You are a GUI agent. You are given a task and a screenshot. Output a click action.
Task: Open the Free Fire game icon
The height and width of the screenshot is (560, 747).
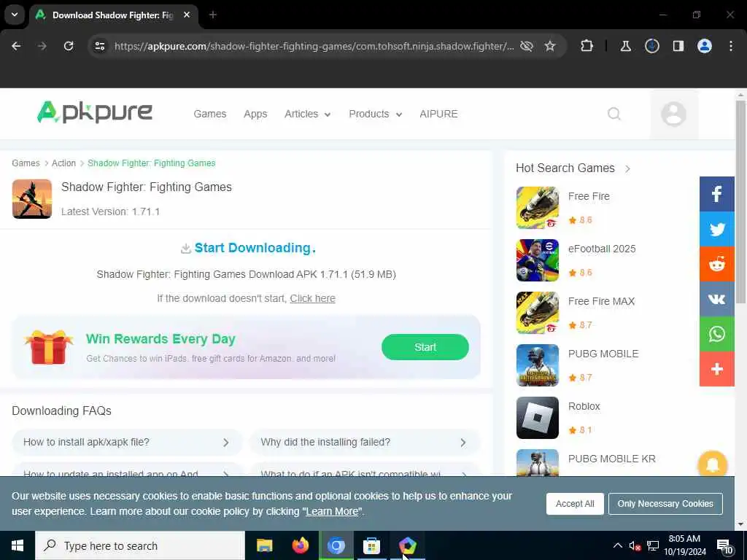point(538,208)
